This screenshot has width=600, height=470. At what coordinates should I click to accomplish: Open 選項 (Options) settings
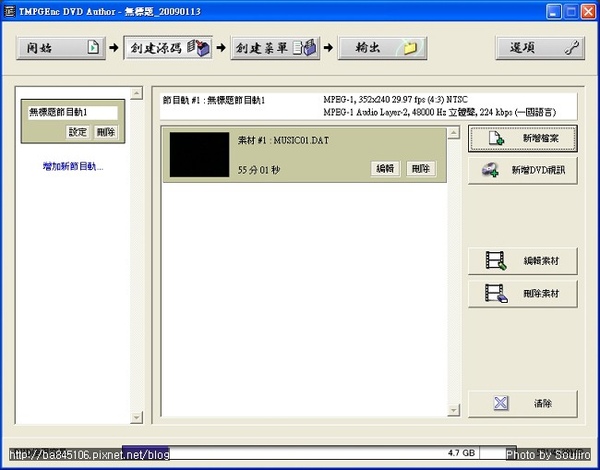540,48
